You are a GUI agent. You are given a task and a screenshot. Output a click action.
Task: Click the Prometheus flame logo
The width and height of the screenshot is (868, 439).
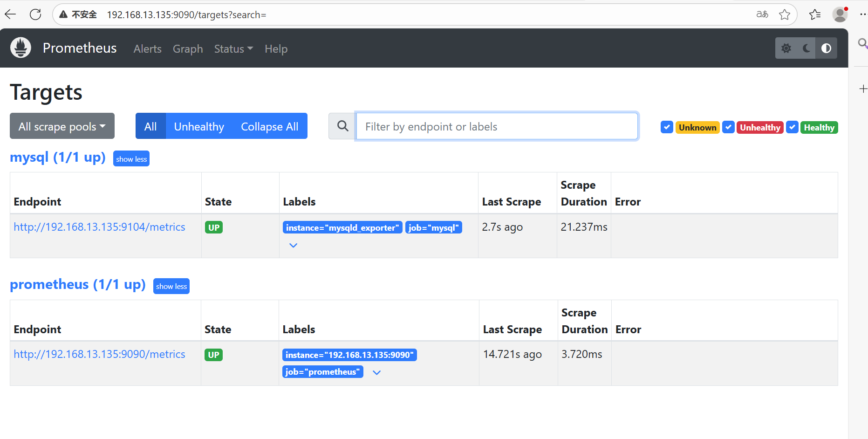coord(21,48)
